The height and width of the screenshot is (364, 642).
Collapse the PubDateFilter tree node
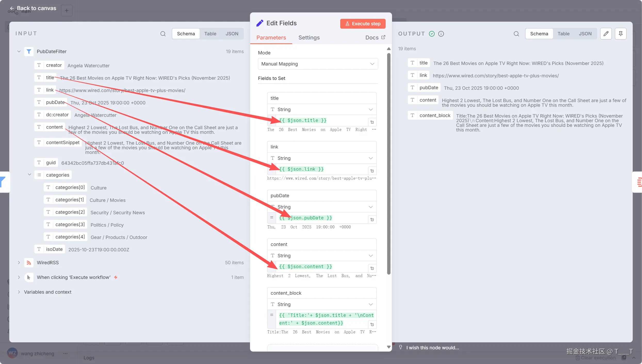click(x=19, y=52)
